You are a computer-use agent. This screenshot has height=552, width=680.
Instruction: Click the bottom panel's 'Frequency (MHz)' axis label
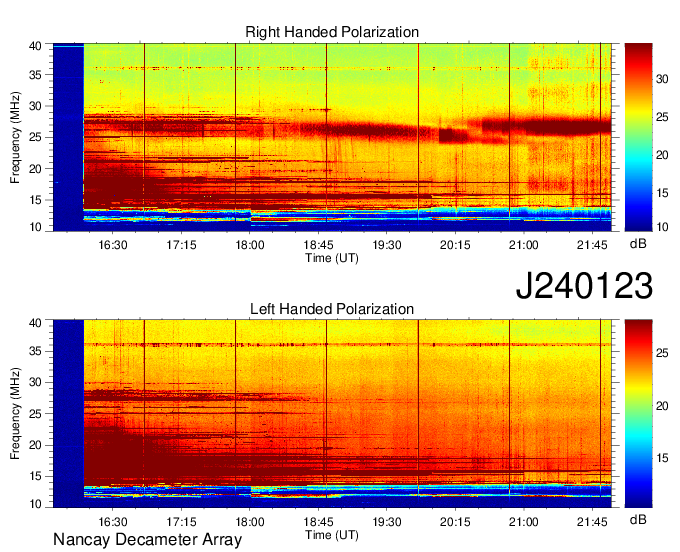(15, 414)
